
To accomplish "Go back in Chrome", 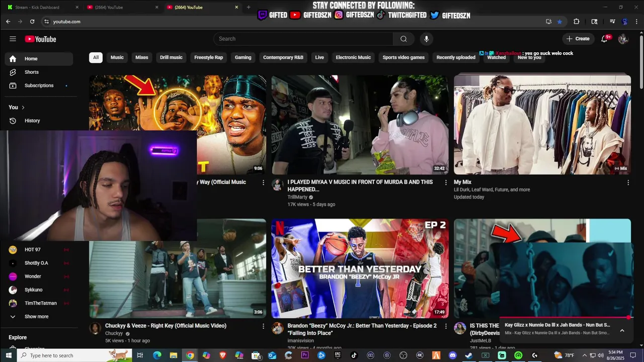I will tap(8, 22).
